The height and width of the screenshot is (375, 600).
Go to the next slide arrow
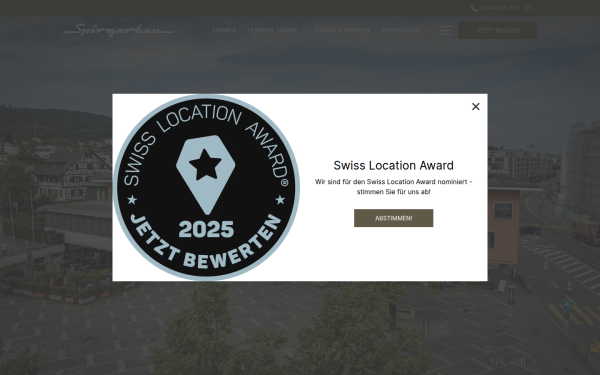point(533,362)
